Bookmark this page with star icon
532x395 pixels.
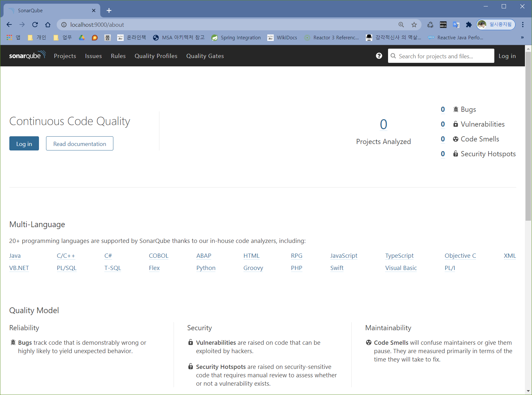(414, 24)
